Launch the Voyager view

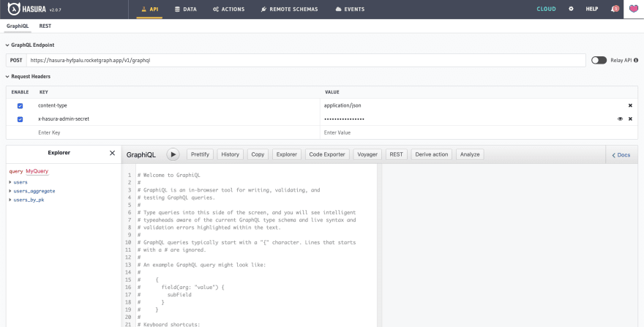pyautogui.click(x=367, y=154)
